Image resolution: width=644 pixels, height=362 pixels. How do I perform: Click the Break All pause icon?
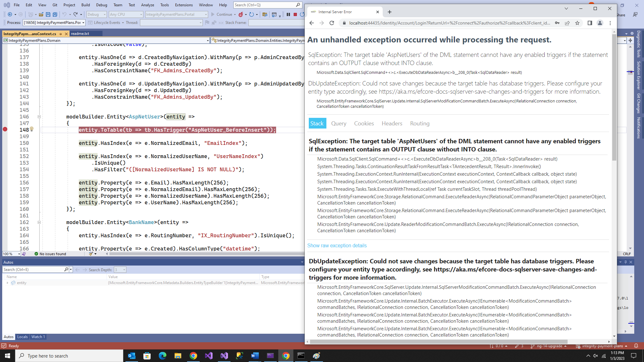[x=288, y=14]
